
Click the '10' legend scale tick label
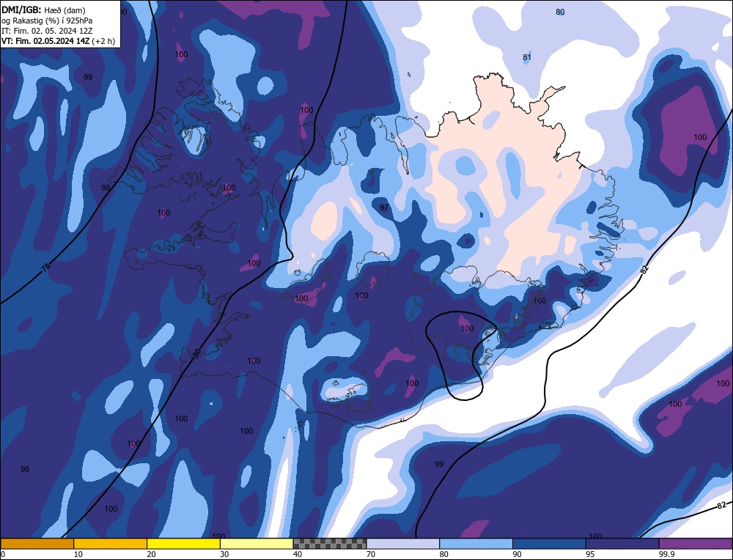click(x=78, y=554)
